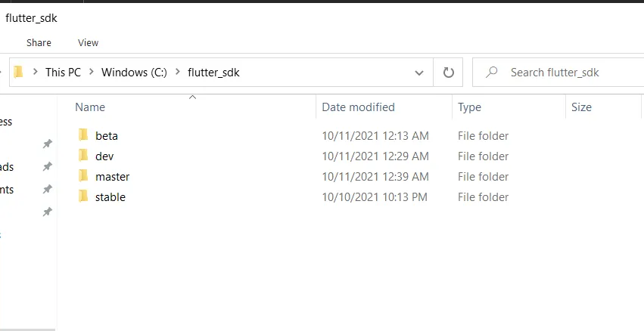Viewport: 644px width, 331px height.
Task: Click the refresh button beside the address bar
Action: coord(448,73)
